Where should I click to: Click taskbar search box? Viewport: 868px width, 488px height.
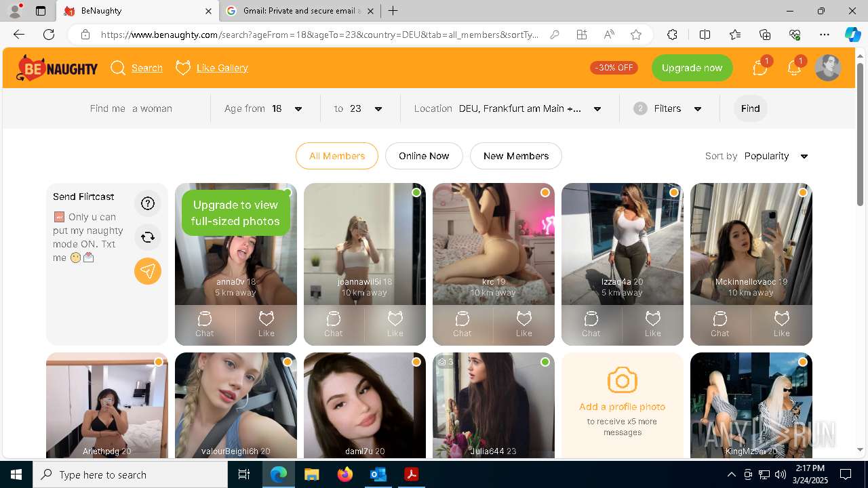pos(130,474)
